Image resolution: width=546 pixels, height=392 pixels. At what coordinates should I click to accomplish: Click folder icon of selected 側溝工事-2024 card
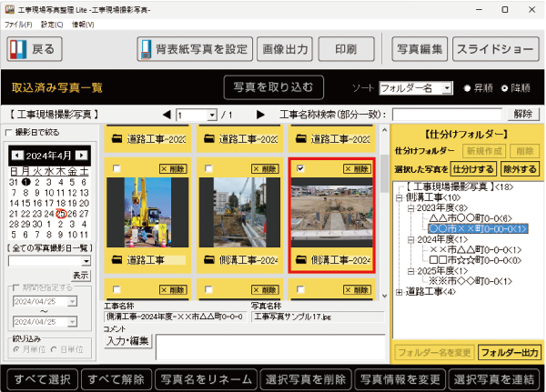point(301,260)
